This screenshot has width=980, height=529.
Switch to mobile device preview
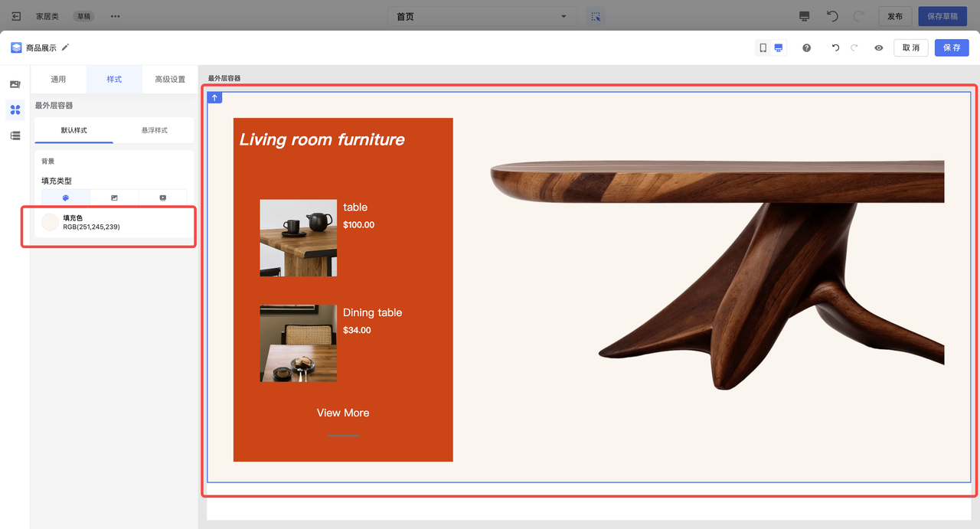pos(763,47)
